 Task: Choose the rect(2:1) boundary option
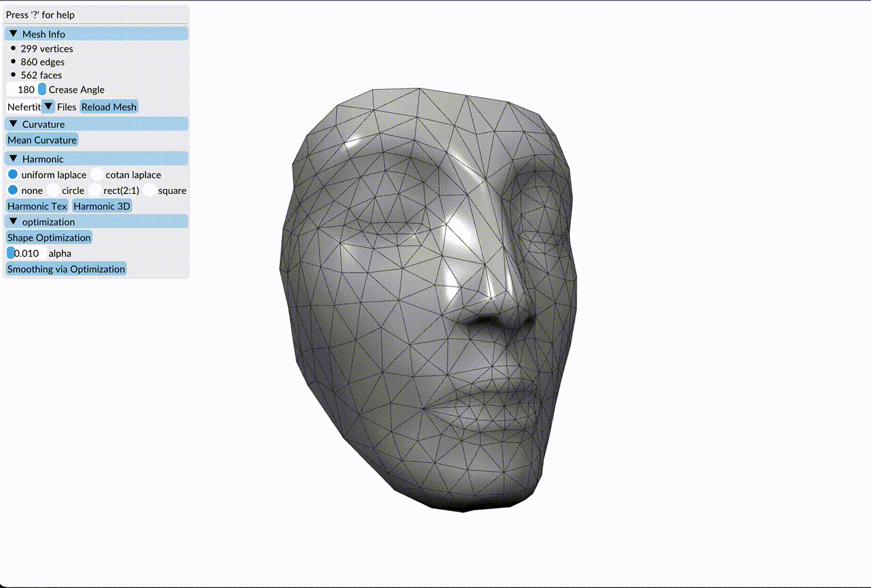(95, 191)
